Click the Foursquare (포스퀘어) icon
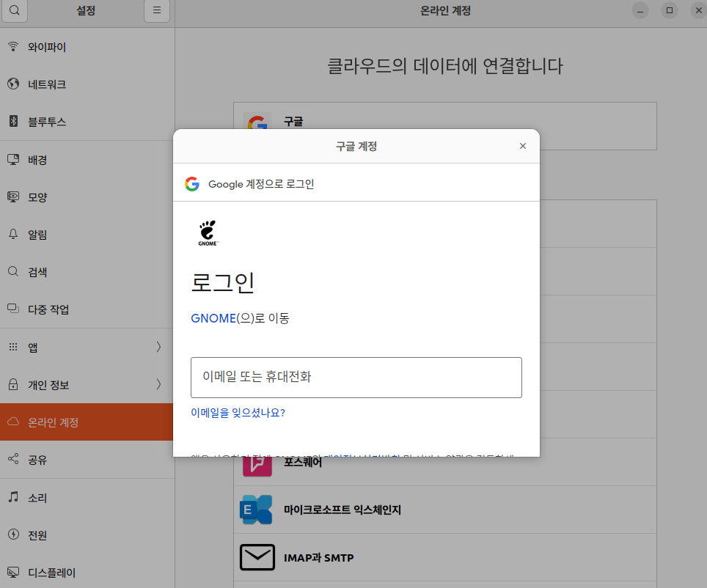The height and width of the screenshot is (588, 707). 257,466
